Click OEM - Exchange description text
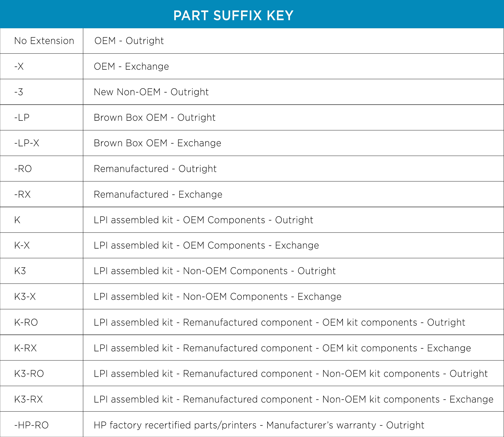 coord(131,66)
